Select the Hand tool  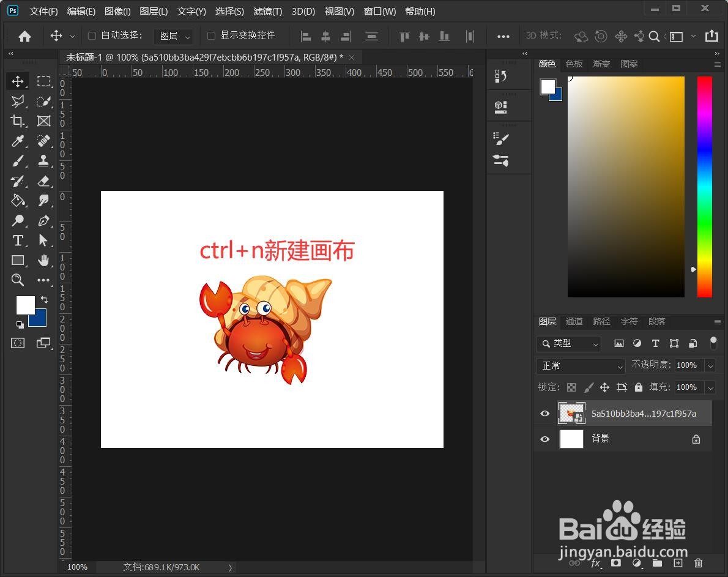click(x=43, y=261)
